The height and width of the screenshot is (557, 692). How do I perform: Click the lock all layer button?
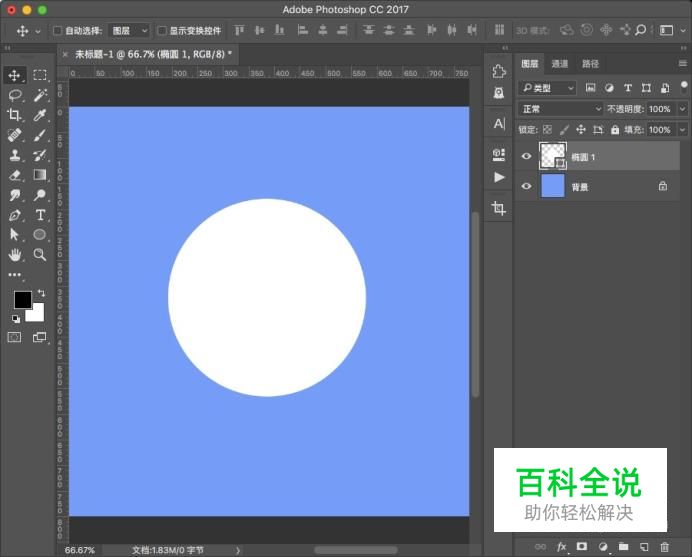(616, 130)
